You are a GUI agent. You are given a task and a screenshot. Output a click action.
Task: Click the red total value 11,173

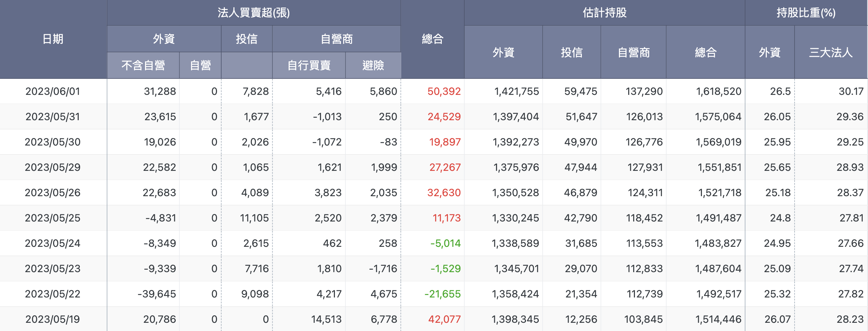pos(446,218)
